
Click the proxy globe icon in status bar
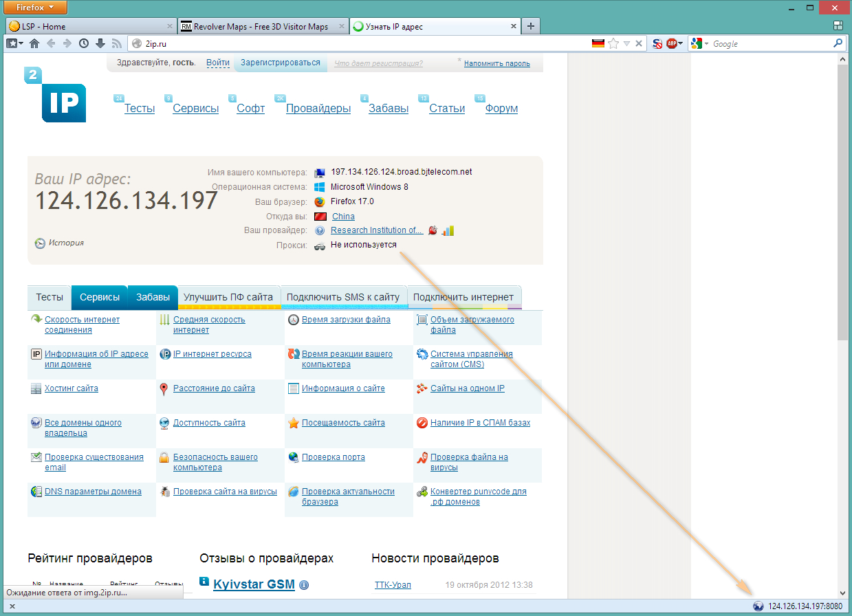pyautogui.click(x=758, y=606)
